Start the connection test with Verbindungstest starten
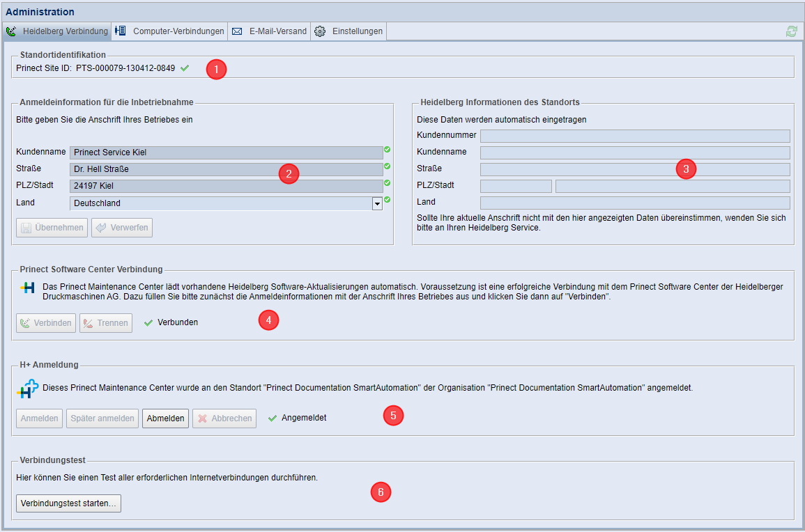 click(x=69, y=503)
